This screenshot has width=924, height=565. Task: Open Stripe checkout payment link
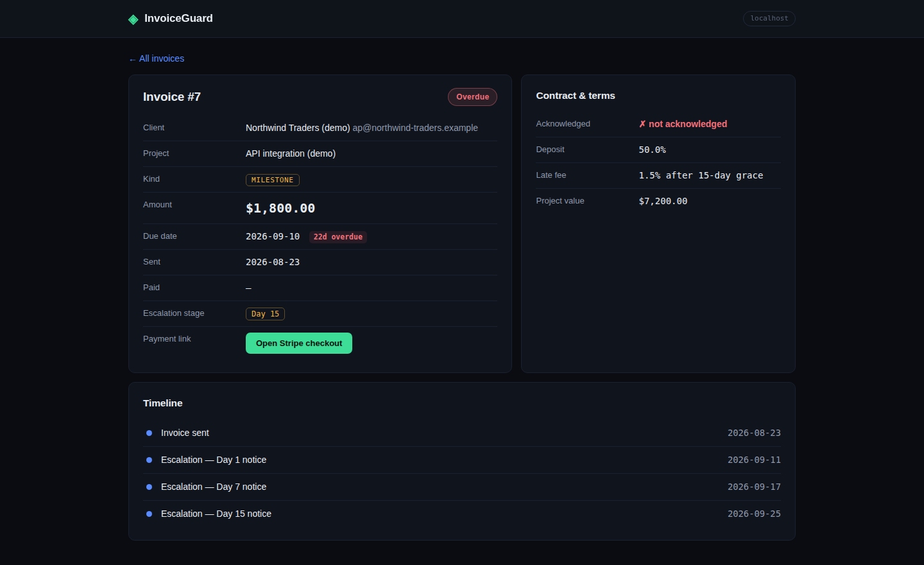coord(299,343)
